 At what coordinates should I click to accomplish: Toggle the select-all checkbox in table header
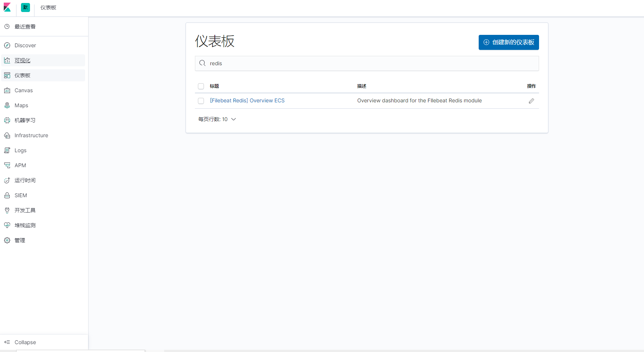pyautogui.click(x=201, y=86)
